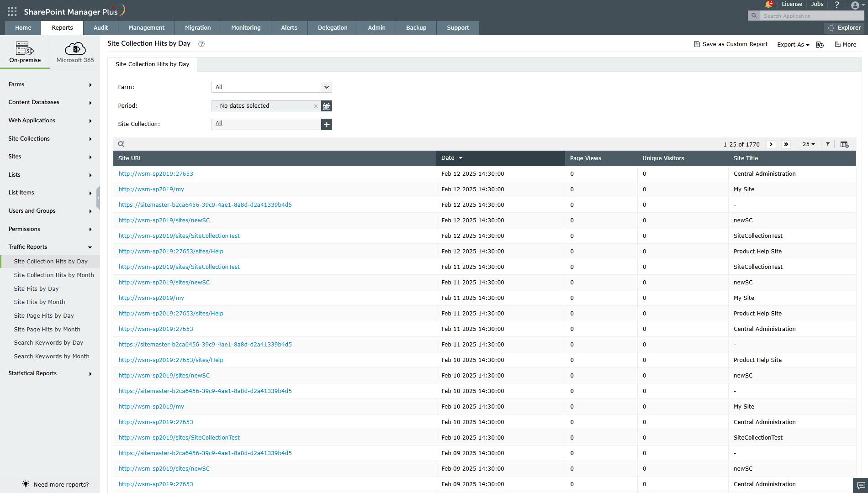Open the apps grid launcher icon
868x493 pixels.
pyautogui.click(x=12, y=11)
